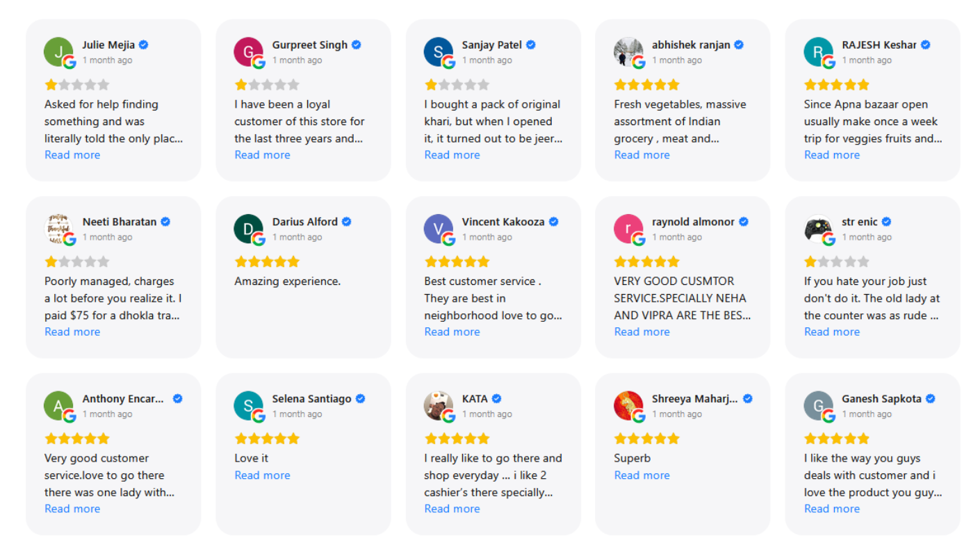Image resolution: width=980 pixels, height=547 pixels.
Task: Click abhishek ranjan's profile photo
Action: pos(628,51)
